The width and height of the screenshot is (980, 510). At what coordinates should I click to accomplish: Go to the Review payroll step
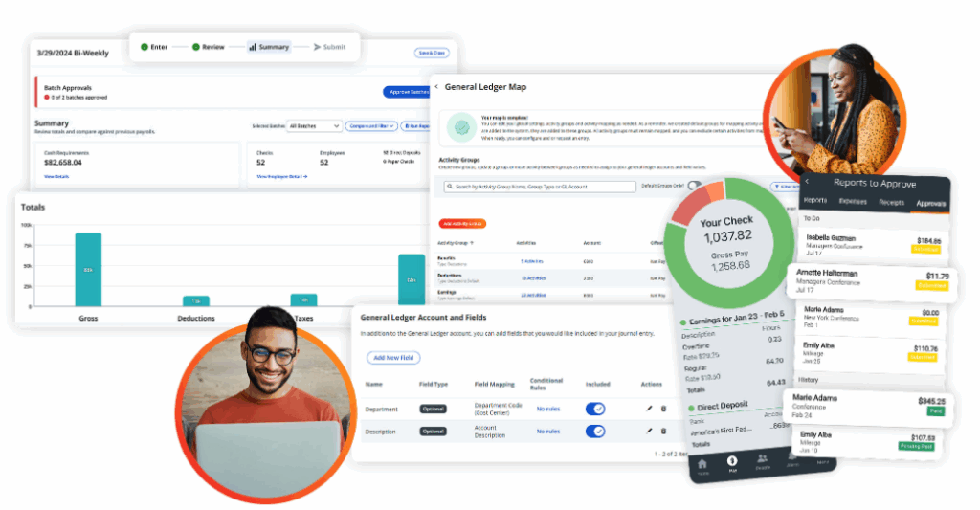tap(208, 47)
